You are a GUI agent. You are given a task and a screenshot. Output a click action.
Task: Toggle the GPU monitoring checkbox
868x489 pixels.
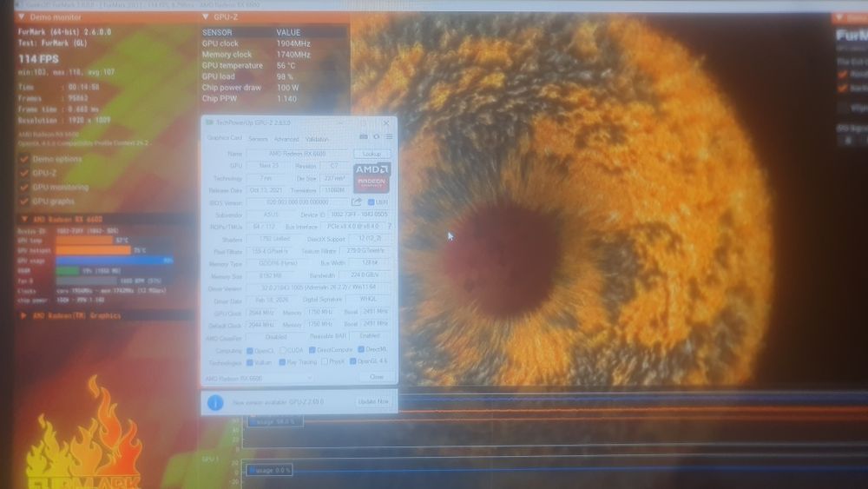pos(23,188)
